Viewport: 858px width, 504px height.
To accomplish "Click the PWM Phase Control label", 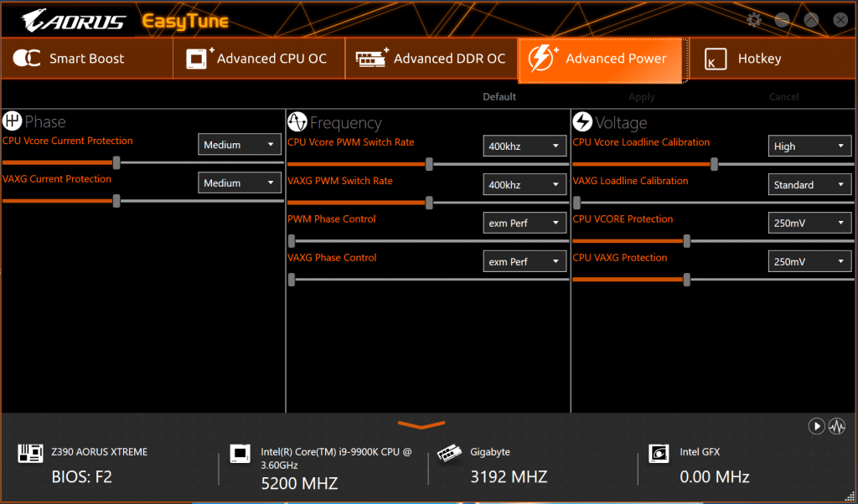I will pos(332,219).
